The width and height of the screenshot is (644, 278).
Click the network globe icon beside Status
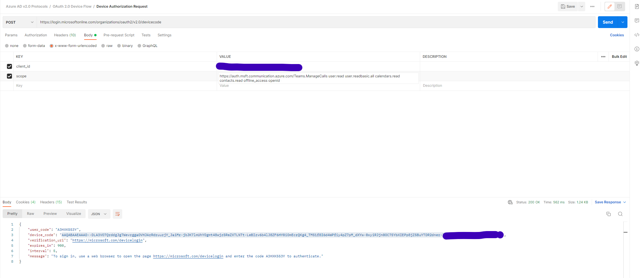(x=510, y=202)
